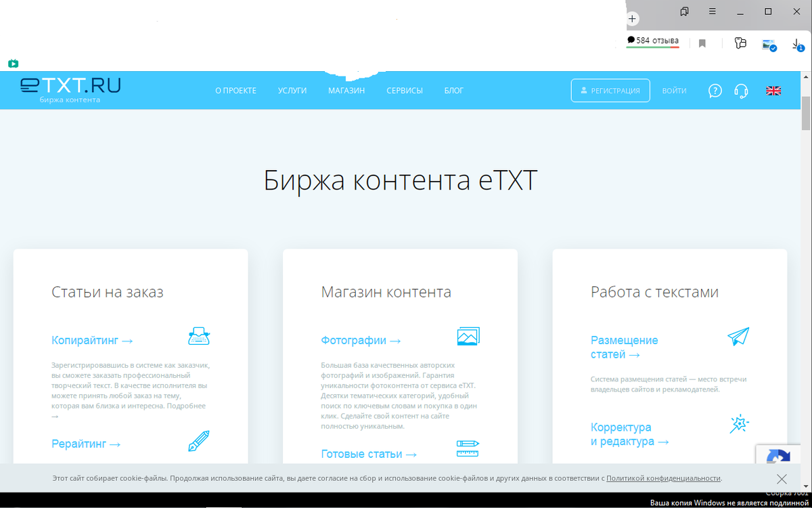Open the browser downloads arrow icon
Viewport: 812px width, 508px height.
coord(798,44)
